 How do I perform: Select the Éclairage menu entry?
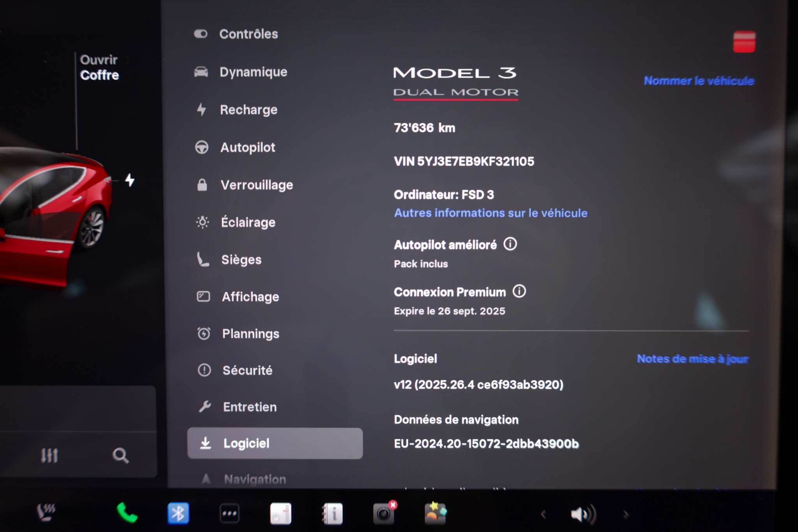coord(248,222)
